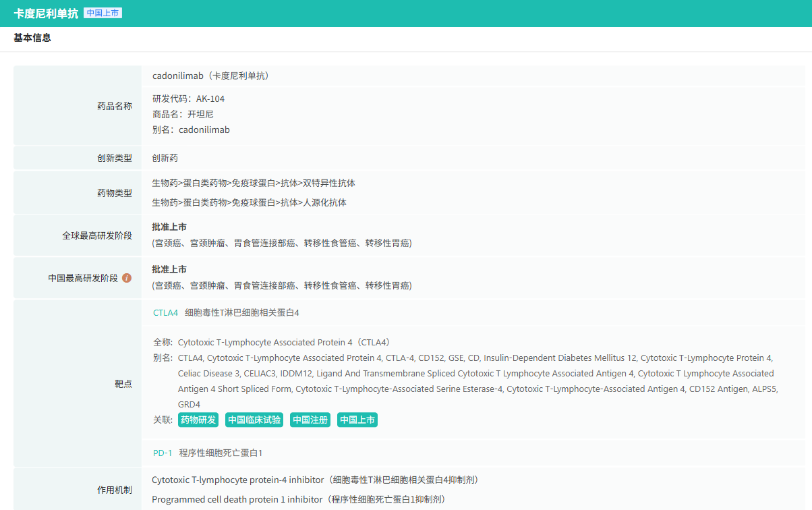812x510 pixels.
Task: Click the 药物类型 row label
Action: [x=115, y=193]
